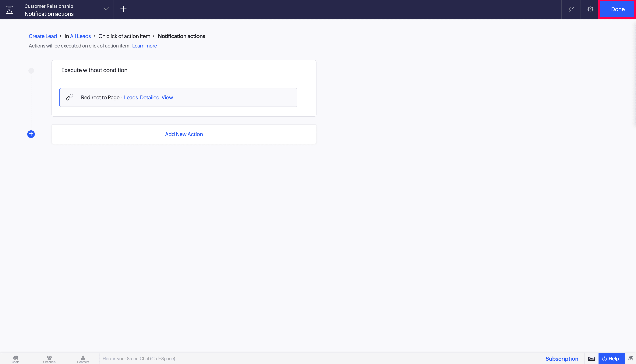Open the Subscription link
This screenshot has height=364, width=636.
point(562,359)
